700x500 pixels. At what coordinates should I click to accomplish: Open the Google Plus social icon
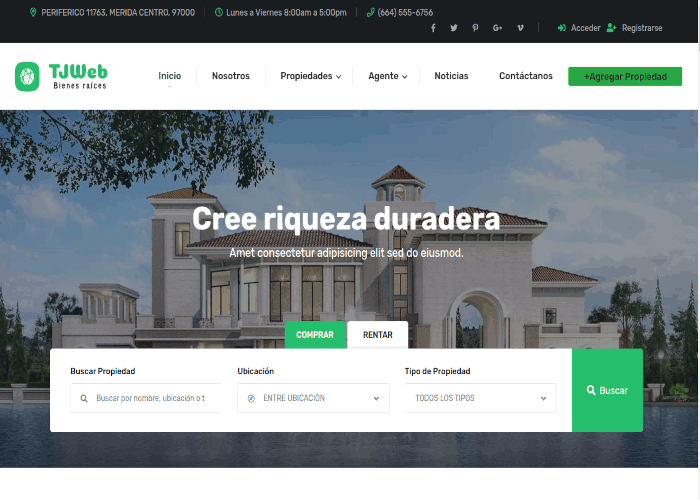(497, 28)
